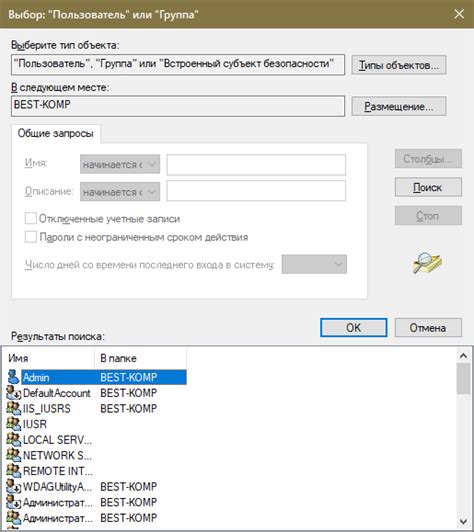Select the DefaultAccount user icon
The height and width of the screenshot is (532, 474).
tap(13, 393)
